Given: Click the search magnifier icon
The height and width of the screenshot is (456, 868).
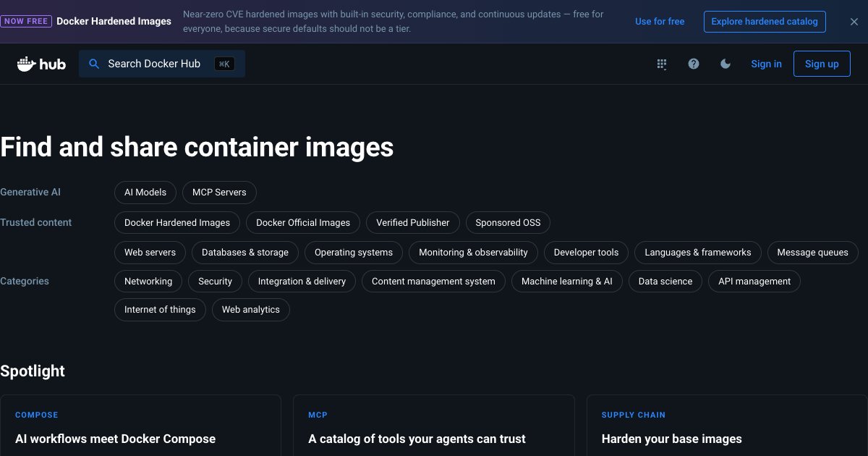Looking at the screenshot, I should [94, 64].
